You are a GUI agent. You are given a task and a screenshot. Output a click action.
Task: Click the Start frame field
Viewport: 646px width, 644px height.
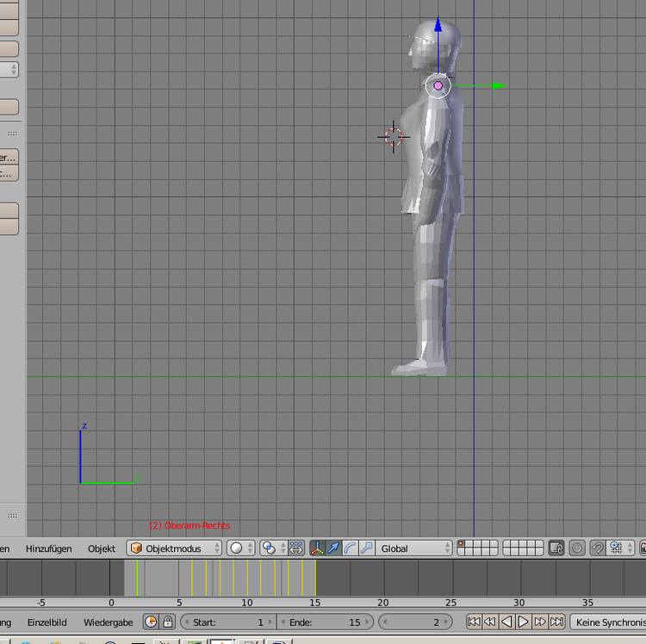228,622
